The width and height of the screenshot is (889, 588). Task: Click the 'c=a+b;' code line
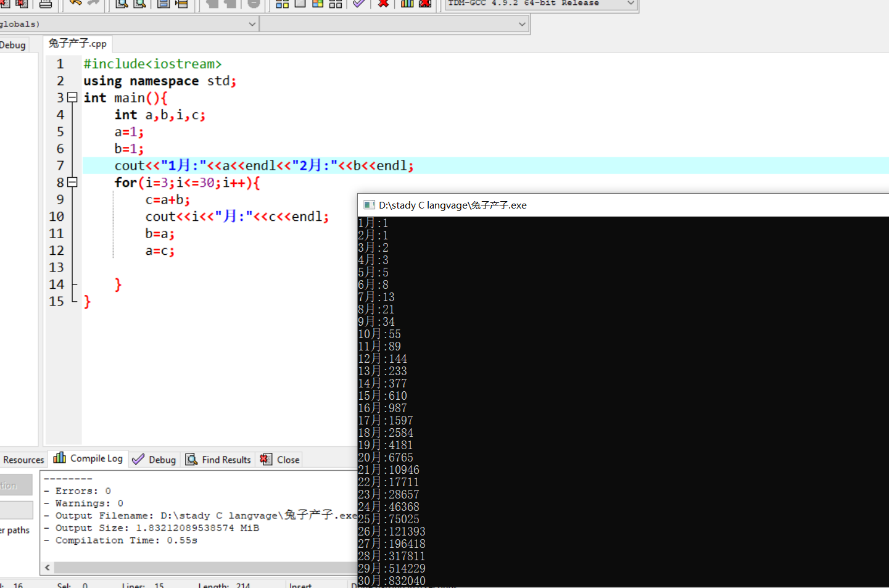(x=168, y=200)
